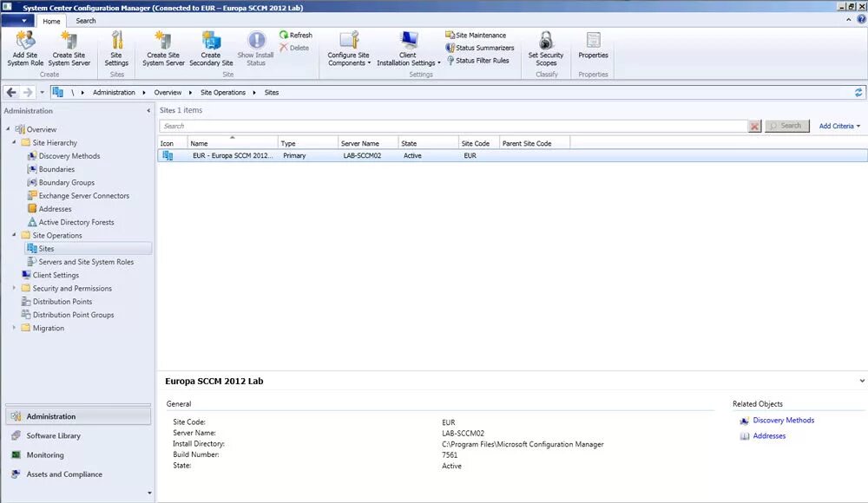Refresh the sites list from ribbon
This screenshot has height=503, width=868.
(296, 35)
